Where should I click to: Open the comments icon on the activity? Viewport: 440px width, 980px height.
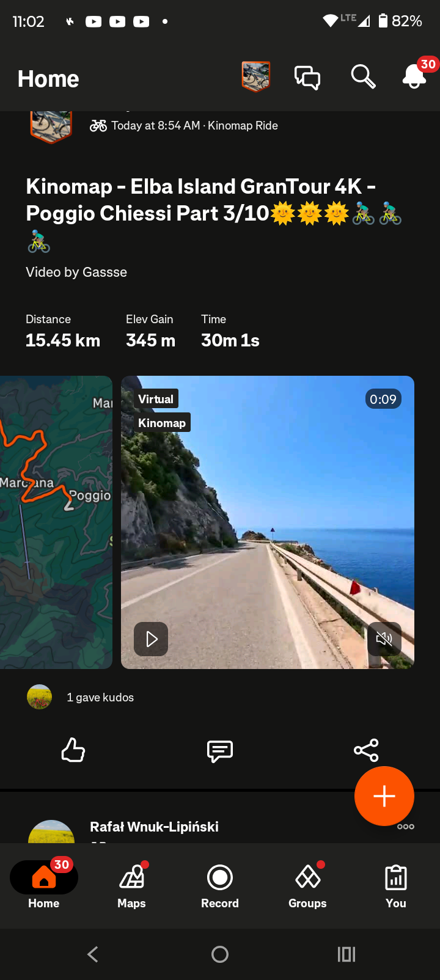tap(220, 751)
